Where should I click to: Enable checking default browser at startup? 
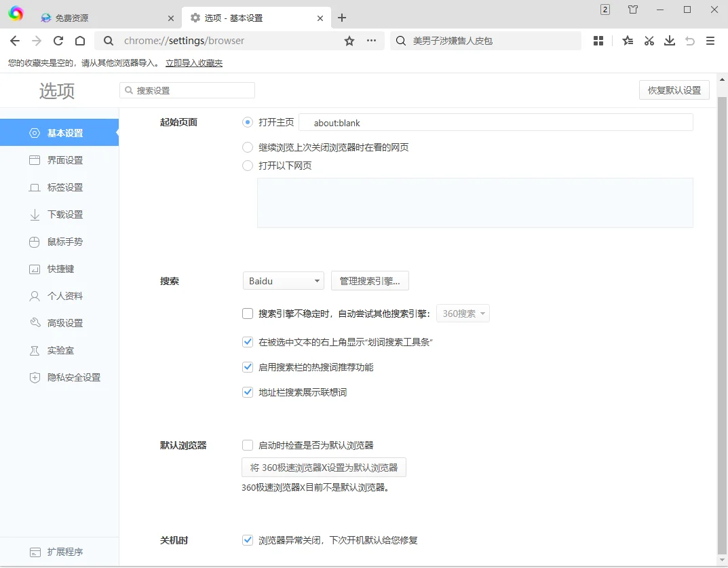tap(248, 446)
